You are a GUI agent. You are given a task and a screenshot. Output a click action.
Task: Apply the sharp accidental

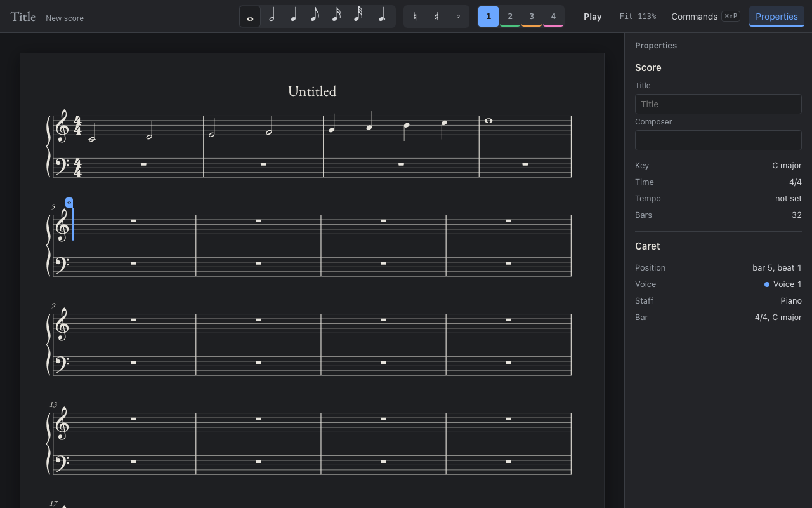pyautogui.click(x=436, y=17)
